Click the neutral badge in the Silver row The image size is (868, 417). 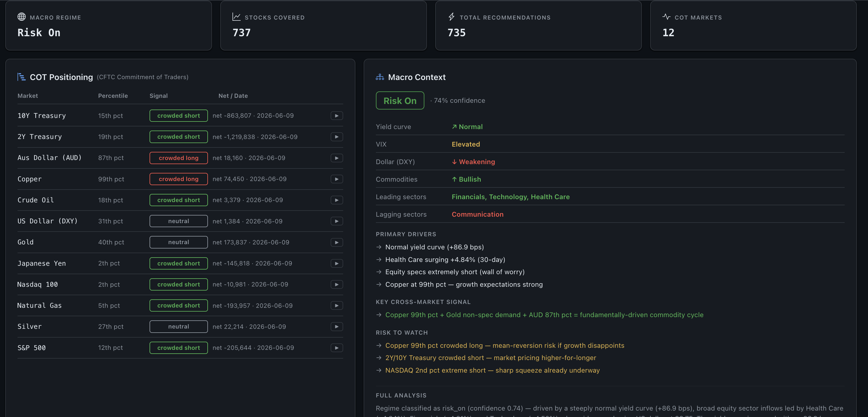[178, 327]
